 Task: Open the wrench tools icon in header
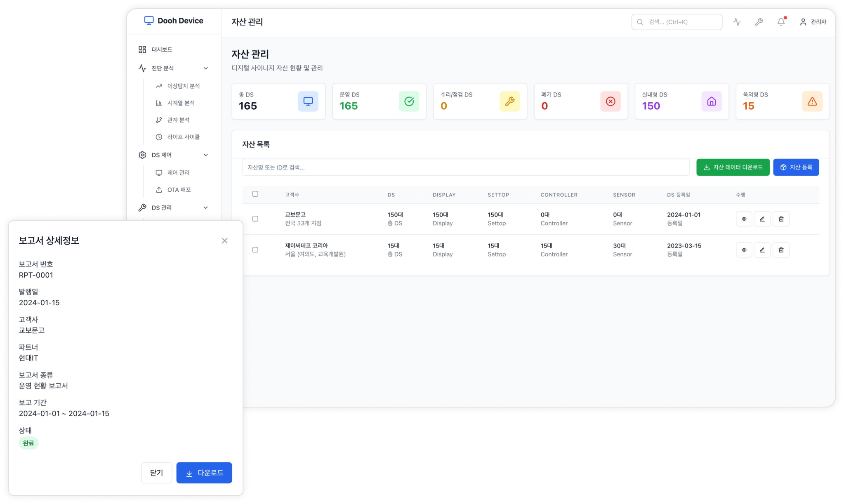pyautogui.click(x=759, y=22)
